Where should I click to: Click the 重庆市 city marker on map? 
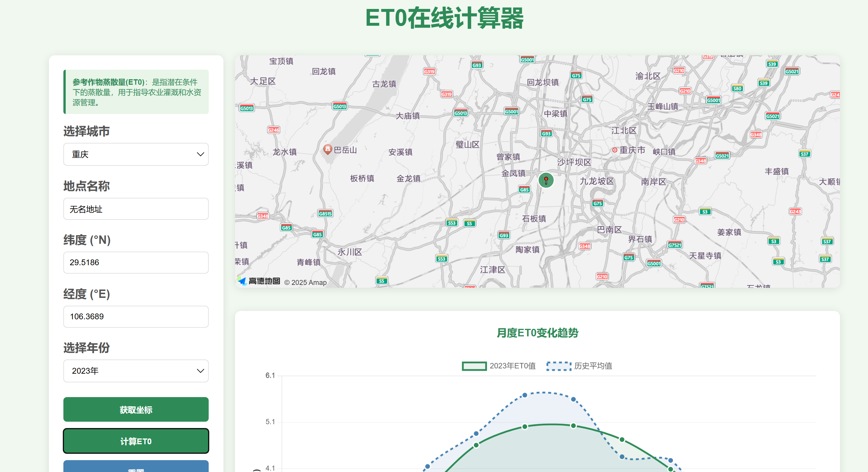point(615,150)
